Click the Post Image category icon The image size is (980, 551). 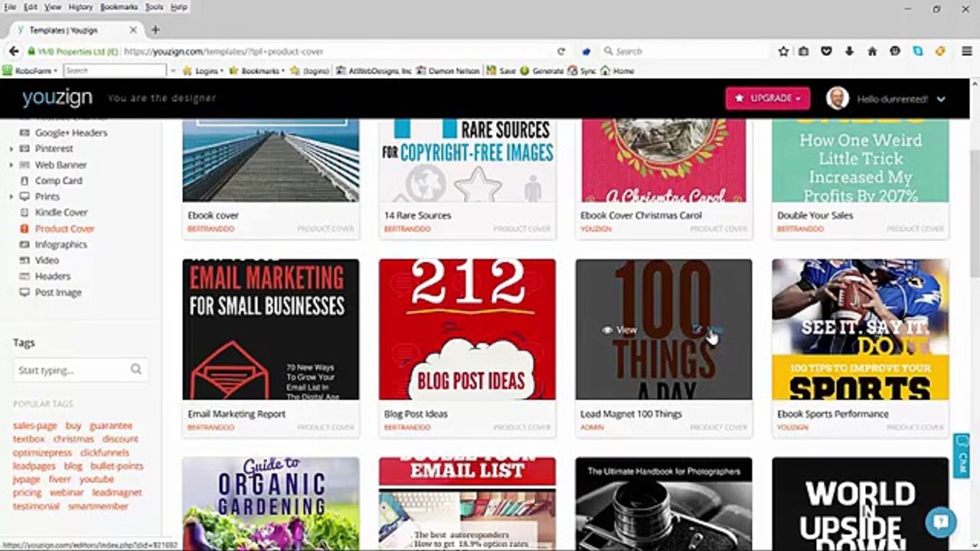(x=24, y=292)
